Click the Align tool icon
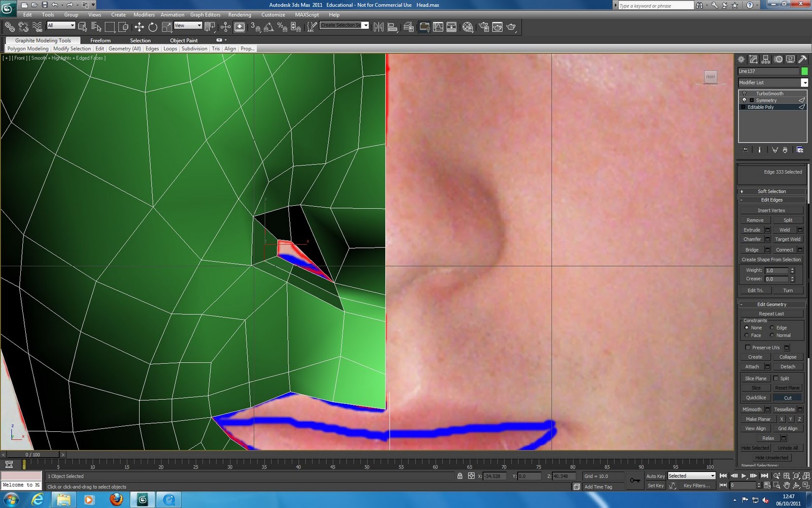The height and width of the screenshot is (508, 812). click(392, 27)
